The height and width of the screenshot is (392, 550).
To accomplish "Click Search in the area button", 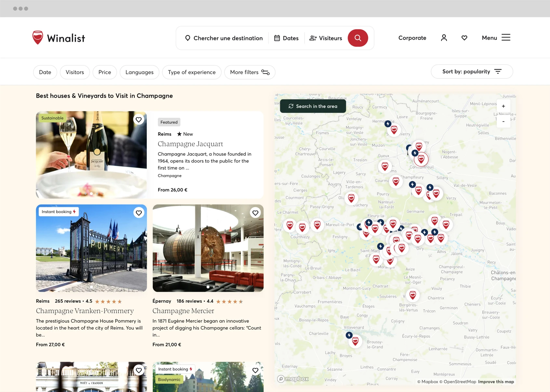I will (x=313, y=106).
